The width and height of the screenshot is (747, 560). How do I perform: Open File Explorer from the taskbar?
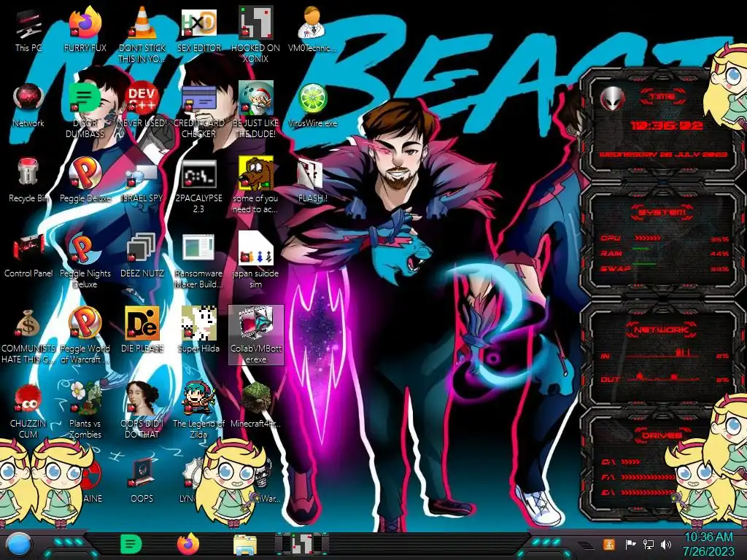coord(245,545)
